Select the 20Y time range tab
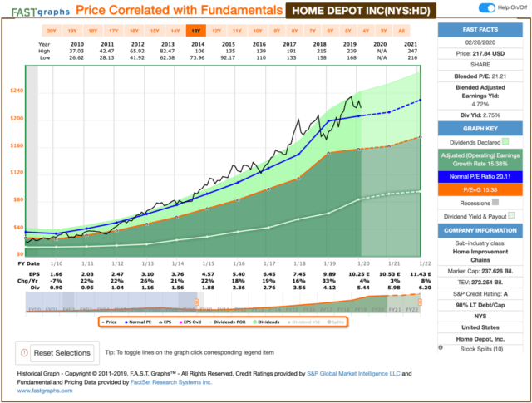This screenshot has width=532, height=403. [52, 31]
